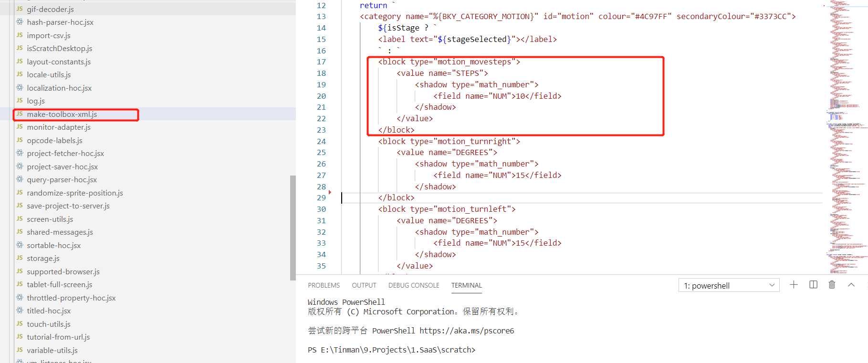Click the value name STEPS line
The height and width of the screenshot is (363, 868).
coord(442,73)
